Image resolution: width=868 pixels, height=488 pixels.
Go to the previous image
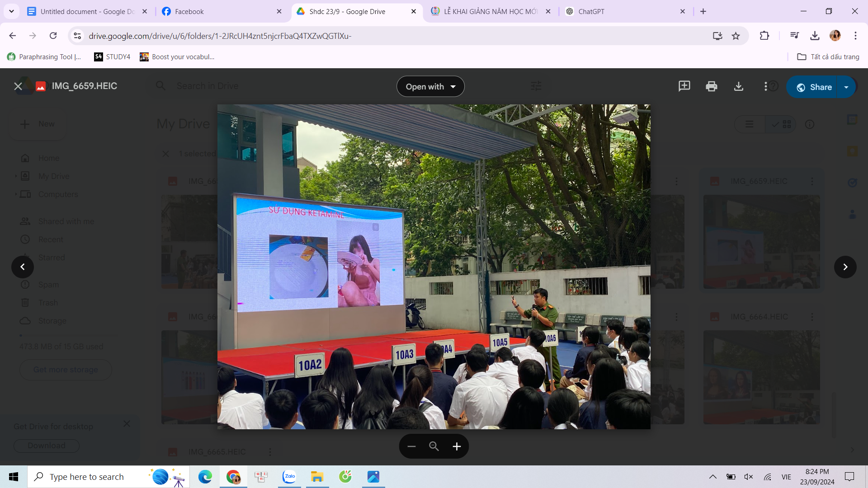23,267
